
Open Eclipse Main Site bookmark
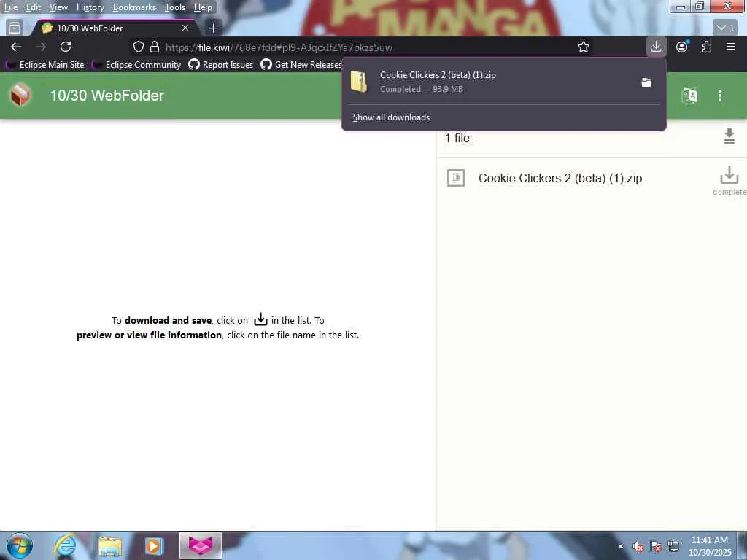tap(45, 65)
